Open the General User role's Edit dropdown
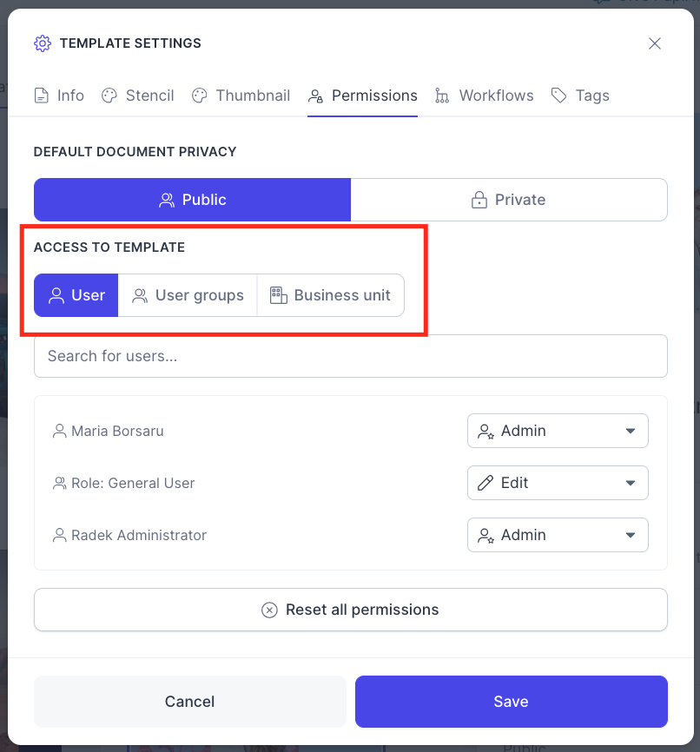This screenshot has width=700, height=752. [558, 483]
